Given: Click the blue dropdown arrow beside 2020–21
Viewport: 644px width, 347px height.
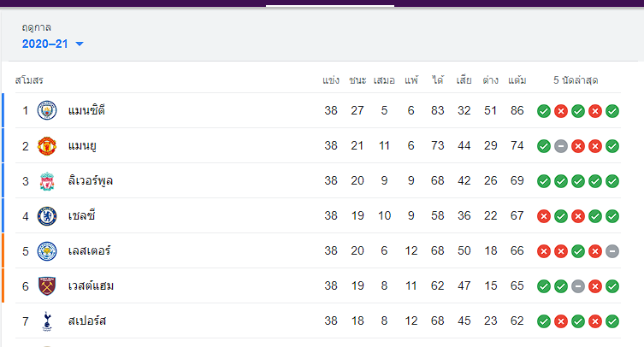Looking at the screenshot, I should coord(80,44).
